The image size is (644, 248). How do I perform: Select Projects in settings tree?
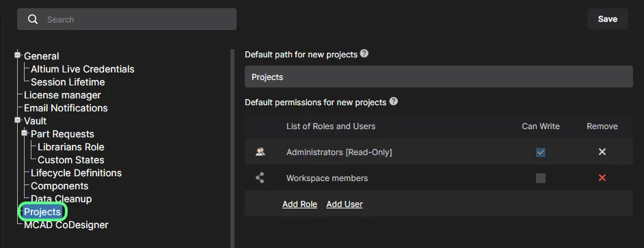pyautogui.click(x=42, y=212)
